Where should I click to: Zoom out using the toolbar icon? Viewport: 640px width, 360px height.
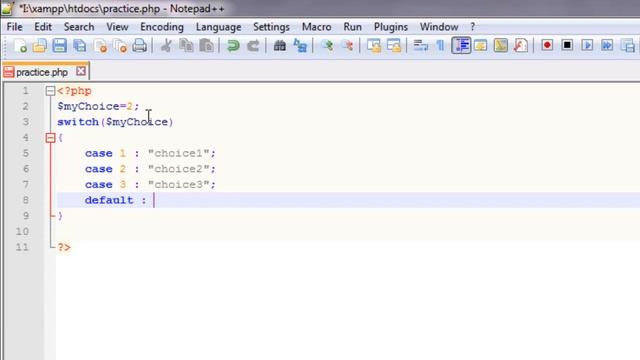pos(347,46)
